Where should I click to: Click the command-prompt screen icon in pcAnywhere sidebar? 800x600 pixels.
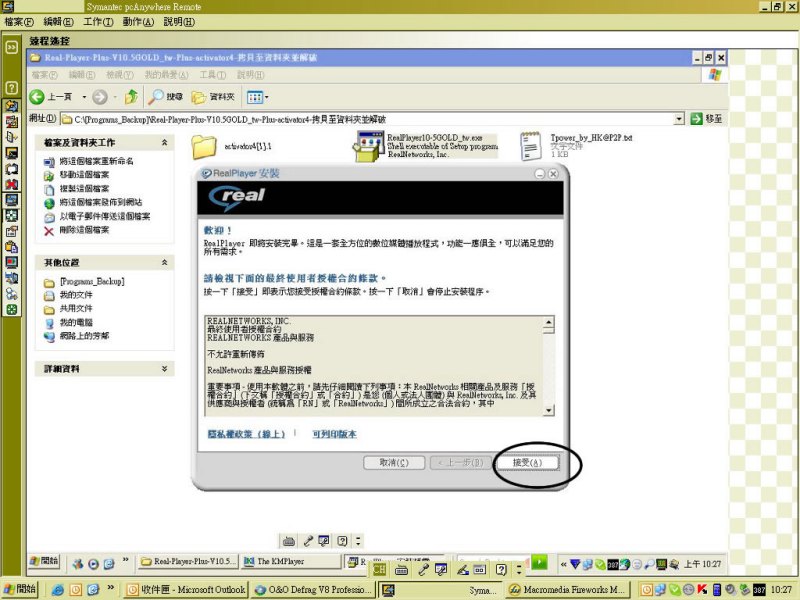(x=11, y=153)
